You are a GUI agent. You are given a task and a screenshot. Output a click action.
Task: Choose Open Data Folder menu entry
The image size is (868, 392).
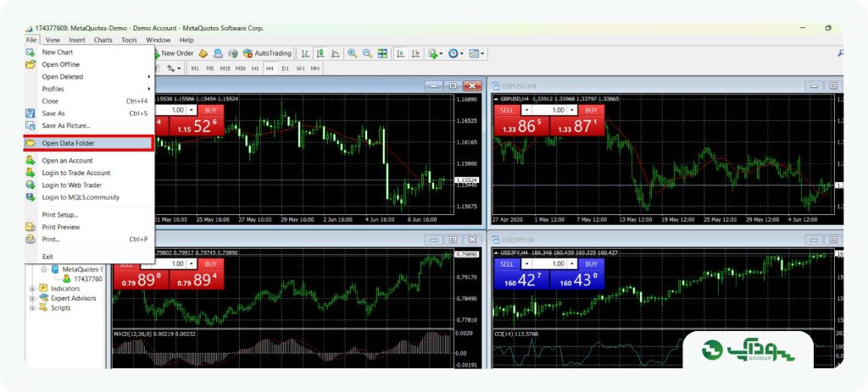click(x=88, y=143)
